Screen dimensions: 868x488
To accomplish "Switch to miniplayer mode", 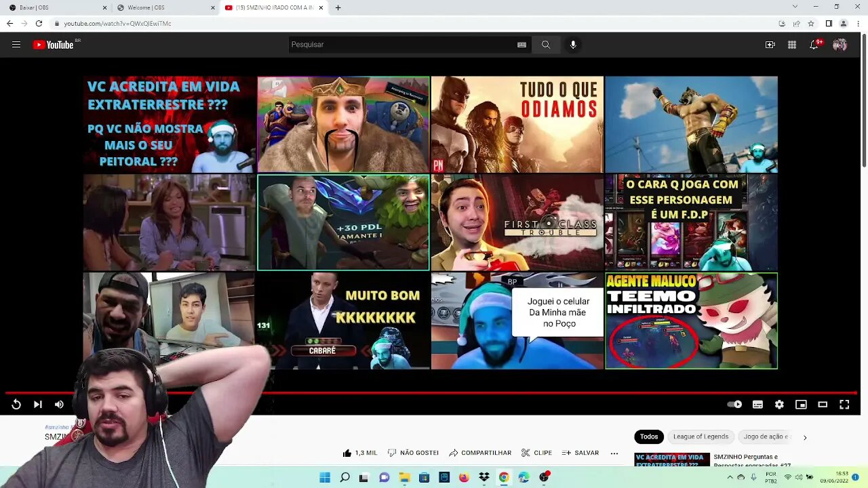I will pyautogui.click(x=801, y=405).
